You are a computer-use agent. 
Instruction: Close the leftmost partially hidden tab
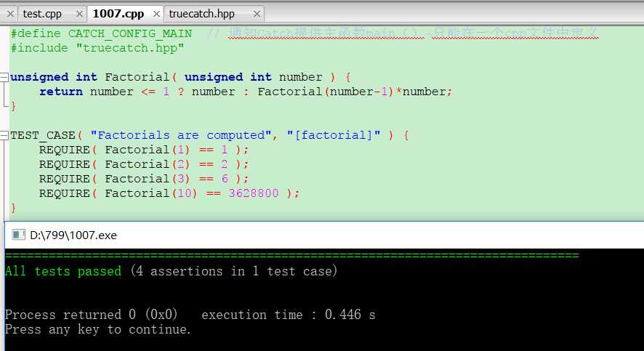10,14
